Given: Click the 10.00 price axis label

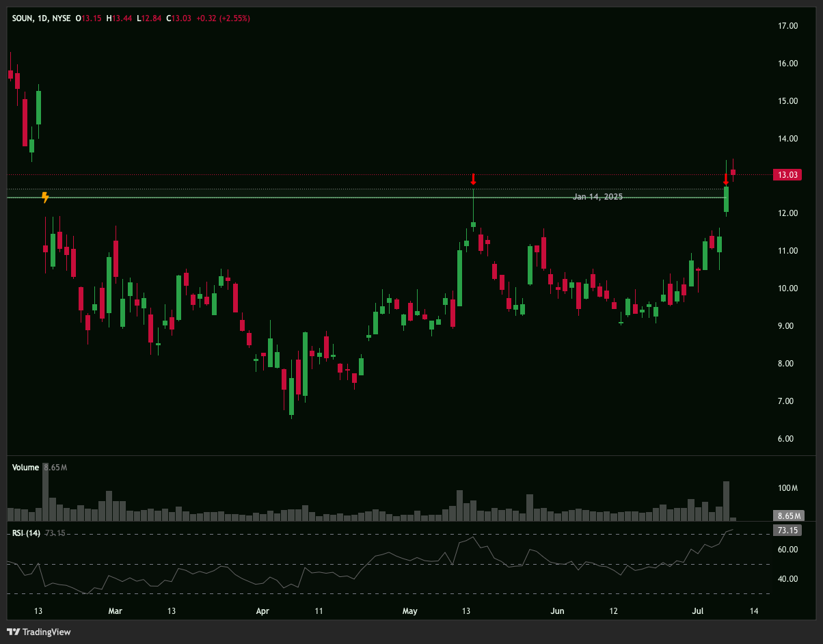Looking at the screenshot, I should [x=788, y=289].
